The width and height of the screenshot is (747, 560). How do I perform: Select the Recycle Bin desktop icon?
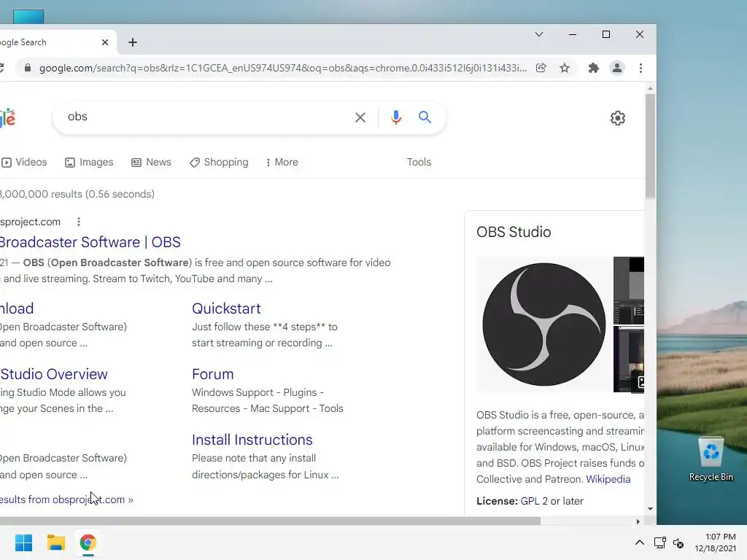(x=711, y=459)
